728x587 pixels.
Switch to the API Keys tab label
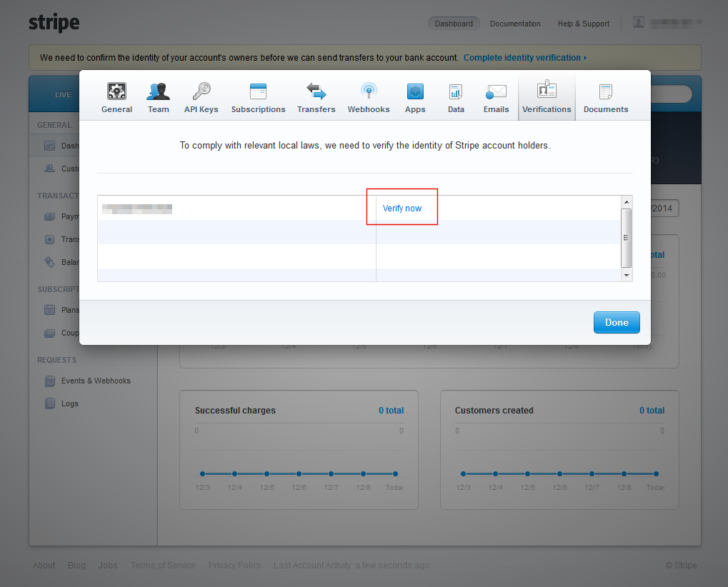point(201,109)
